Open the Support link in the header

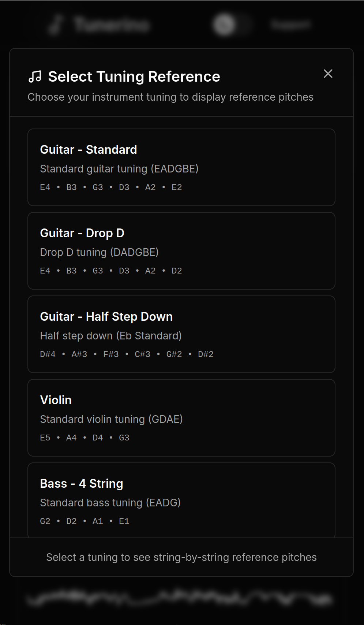point(290,24)
